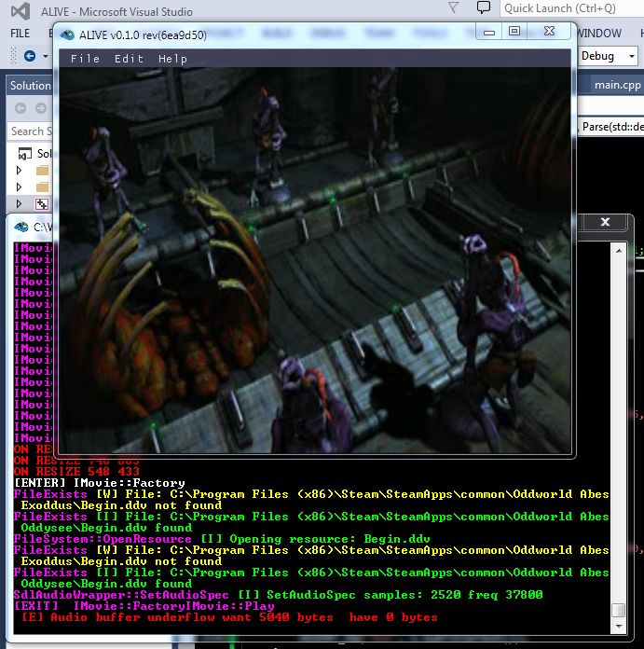Expand the project node in Solution Explorer
The image size is (644, 649).
tap(19, 204)
